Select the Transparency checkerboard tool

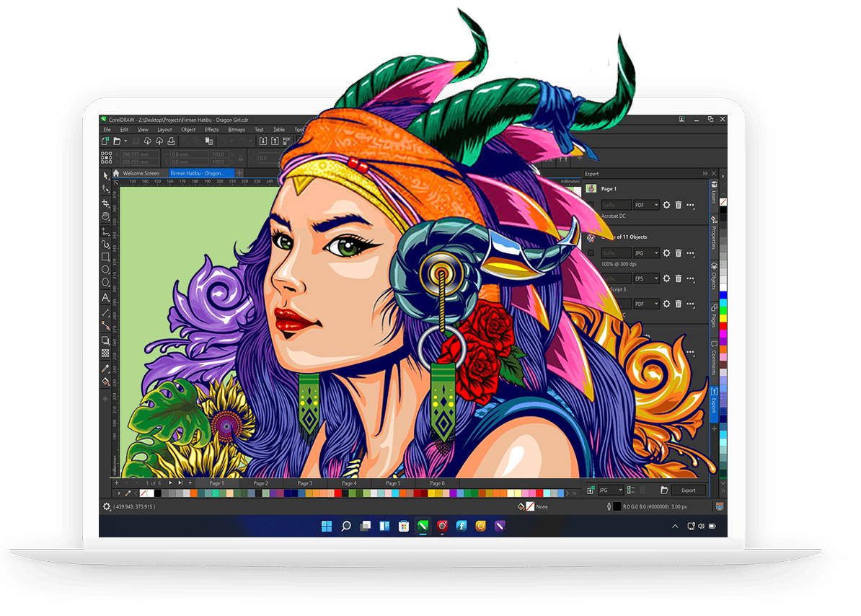(x=105, y=353)
